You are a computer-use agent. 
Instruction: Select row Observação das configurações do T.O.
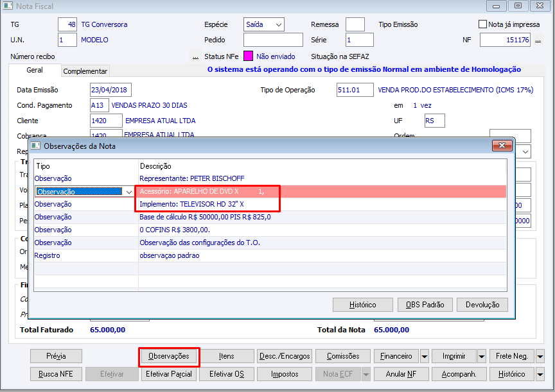(270, 243)
